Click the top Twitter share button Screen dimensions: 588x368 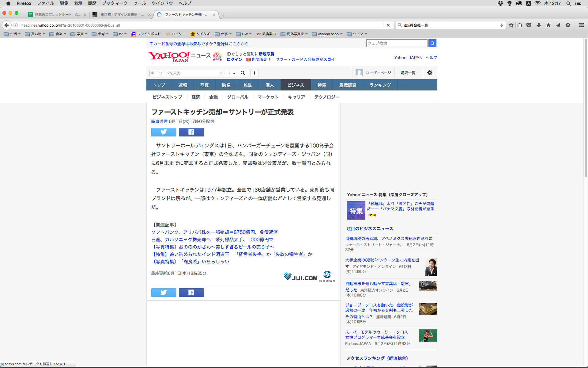coord(164,132)
